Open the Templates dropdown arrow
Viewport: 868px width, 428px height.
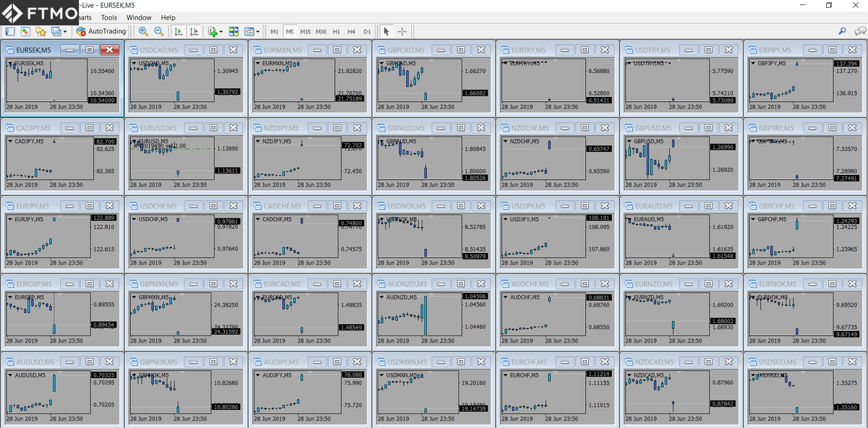258,32
